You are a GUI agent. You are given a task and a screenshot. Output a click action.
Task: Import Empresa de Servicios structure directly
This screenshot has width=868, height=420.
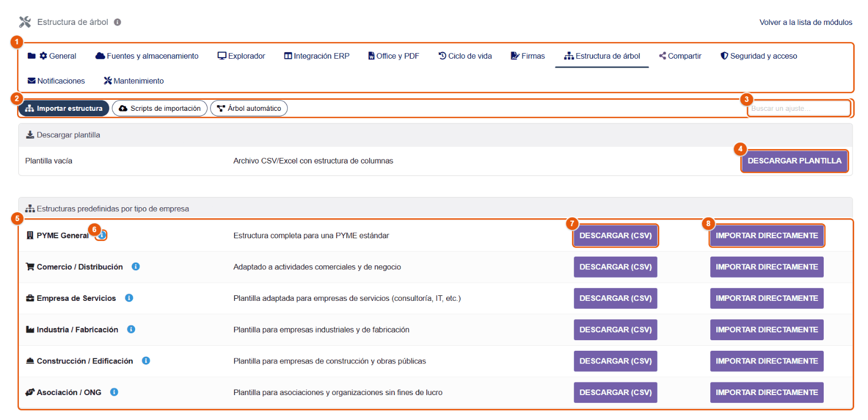click(x=767, y=299)
